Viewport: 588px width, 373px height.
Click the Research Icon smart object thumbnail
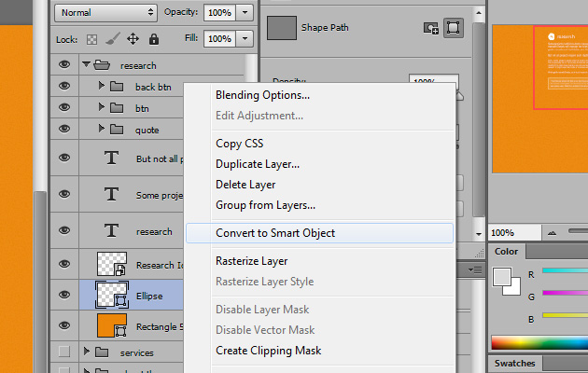[112, 265]
